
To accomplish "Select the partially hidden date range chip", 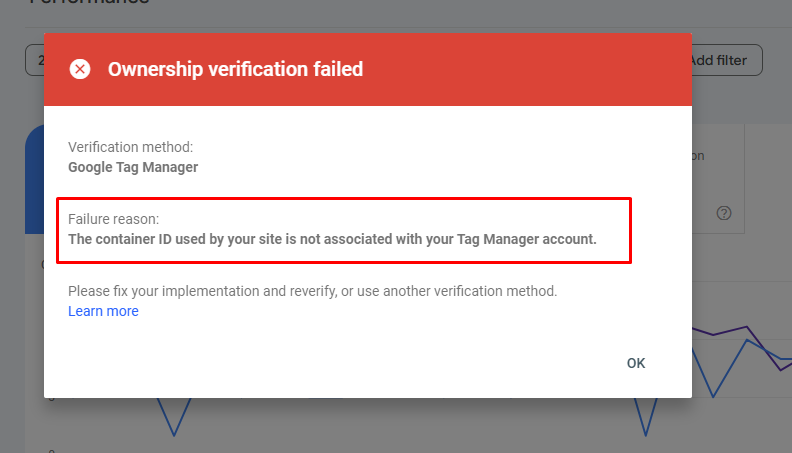I will pyautogui.click(x=35, y=60).
